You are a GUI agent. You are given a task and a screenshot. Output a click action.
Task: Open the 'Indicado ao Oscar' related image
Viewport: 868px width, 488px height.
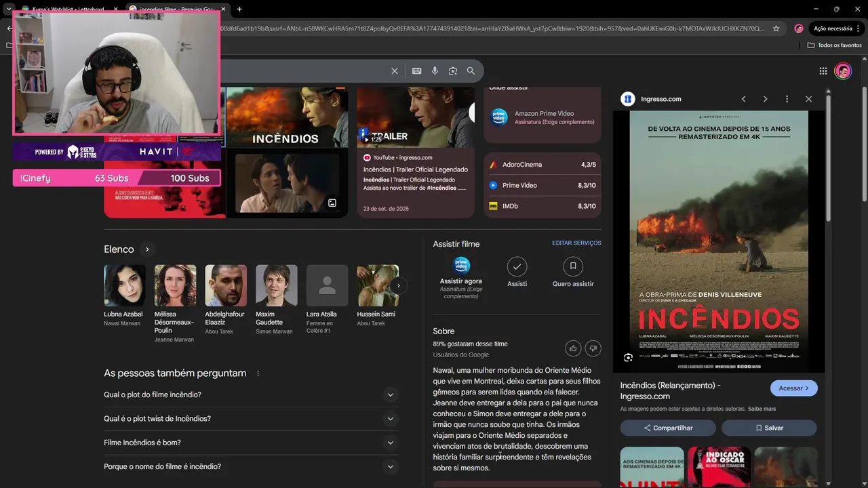point(719,467)
